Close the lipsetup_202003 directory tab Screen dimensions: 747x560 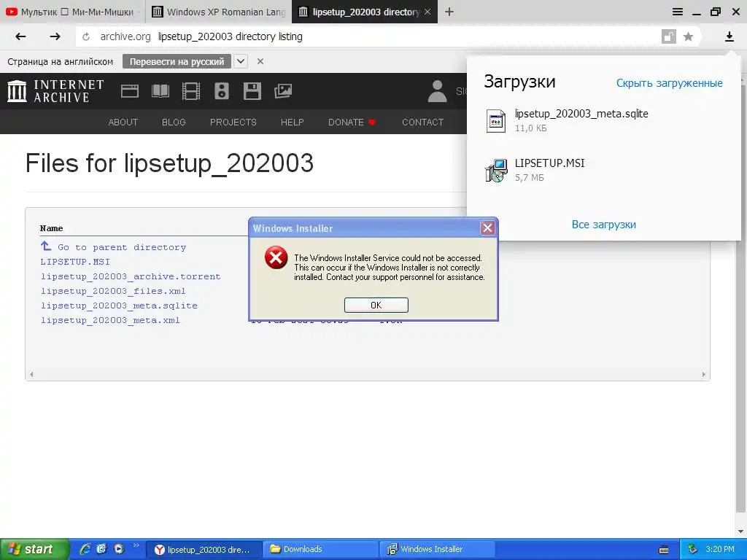tap(427, 12)
